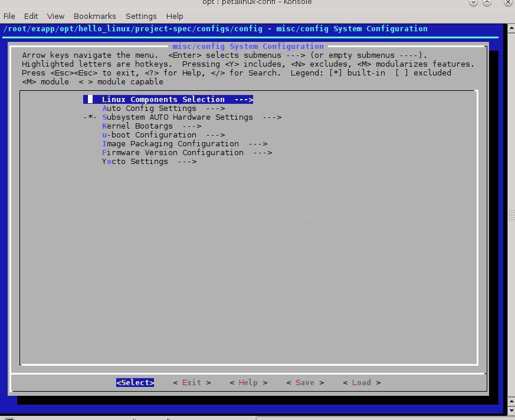Click the arrow after Image Packaging Configuration
Image resolution: width=515 pixels, height=420 pixels.
click(x=258, y=144)
